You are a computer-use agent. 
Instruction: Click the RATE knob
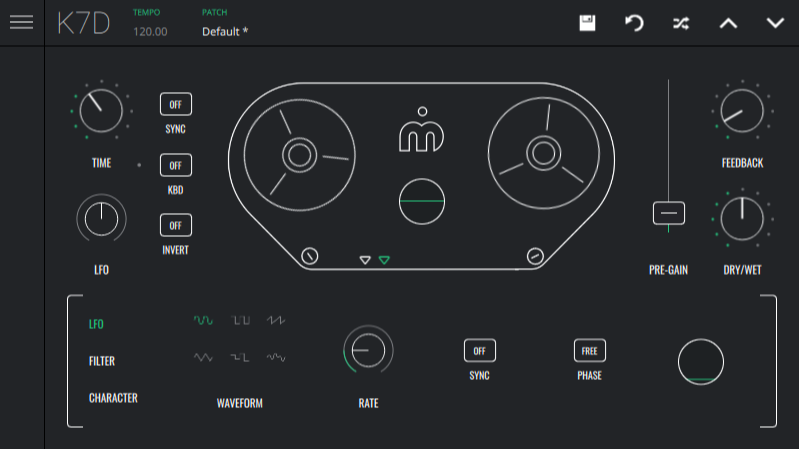(368, 351)
